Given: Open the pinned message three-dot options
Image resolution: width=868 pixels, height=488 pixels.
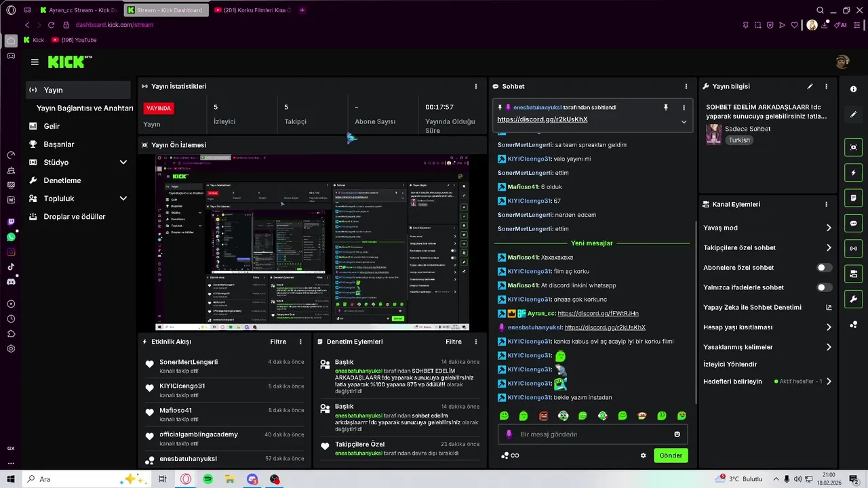Looking at the screenshot, I should click(x=684, y=107).
